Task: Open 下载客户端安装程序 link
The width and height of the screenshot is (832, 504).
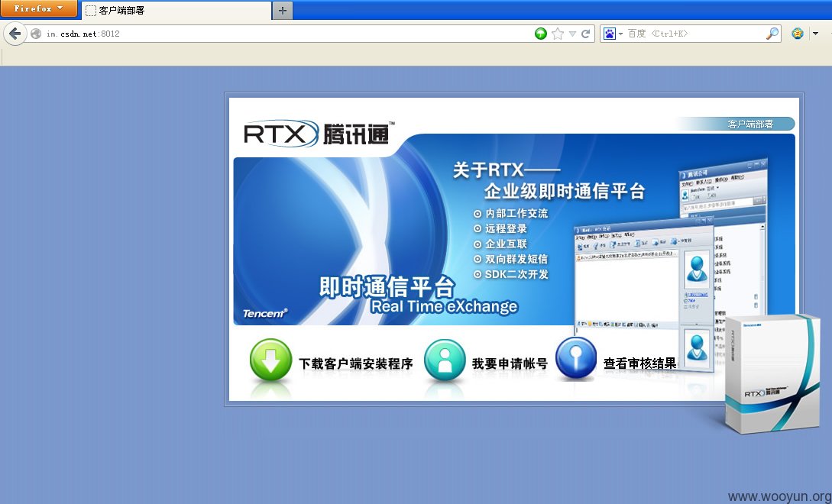Action: 355,363
